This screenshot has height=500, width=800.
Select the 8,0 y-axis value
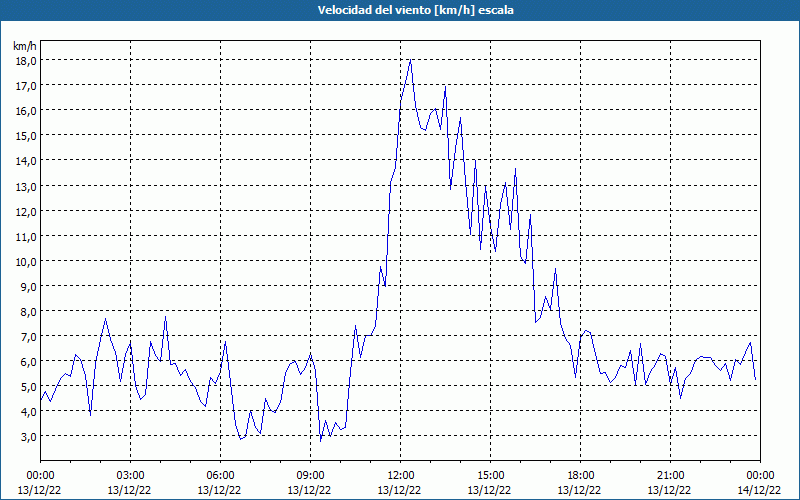pyautogui.click(x=29, y=311)
